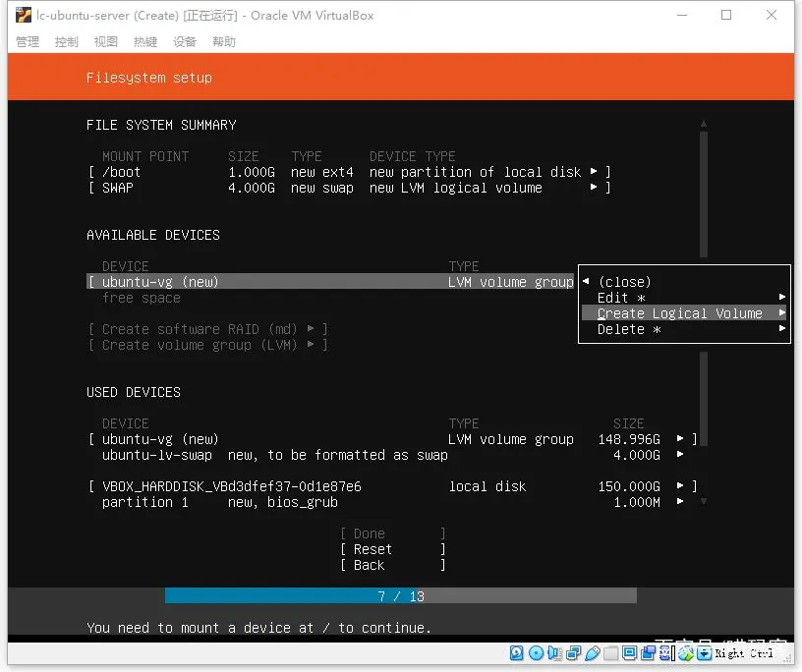This screenshot has height=672, width=802.
Task: Open the 控制 menu
Action: (67, 41)
